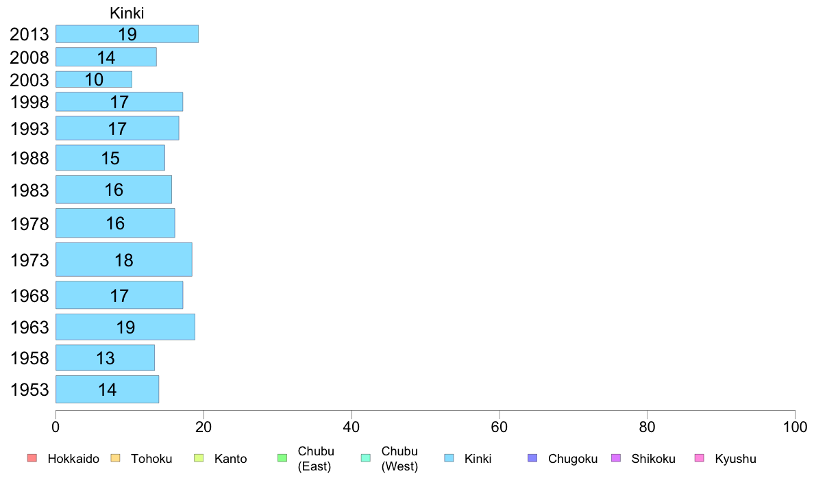Select the 2003 bar showing 10
Viewport: 814px width, 504px height.
[94, 79]
